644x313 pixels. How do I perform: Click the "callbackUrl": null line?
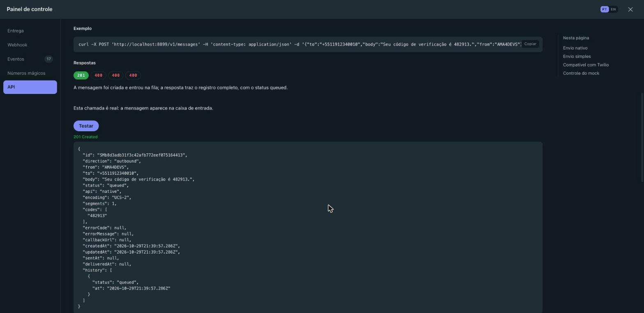[x=107, y=240]
